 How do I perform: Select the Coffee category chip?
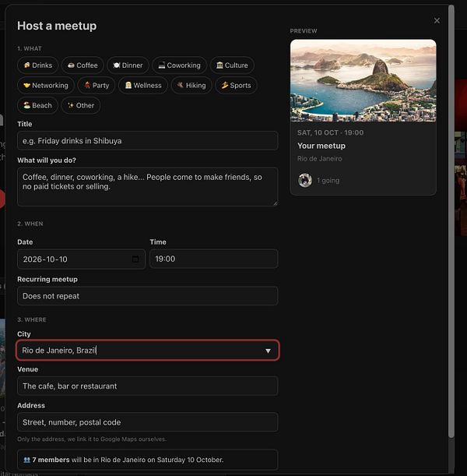point(83,65)
